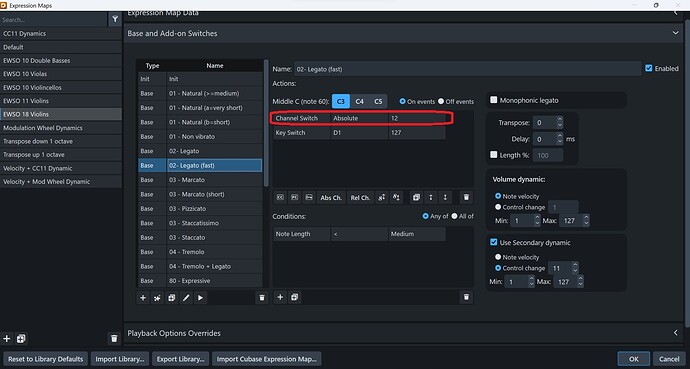Enable Monophonic legato checkbox
This screenshot has width=690, height=369.
[x=494, y=100]
